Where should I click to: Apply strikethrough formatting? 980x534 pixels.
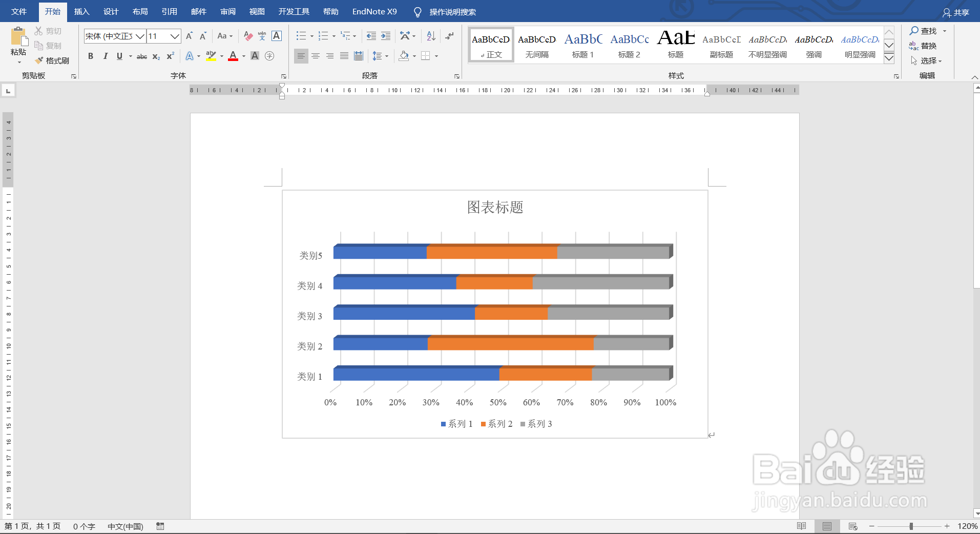[142, 56]
